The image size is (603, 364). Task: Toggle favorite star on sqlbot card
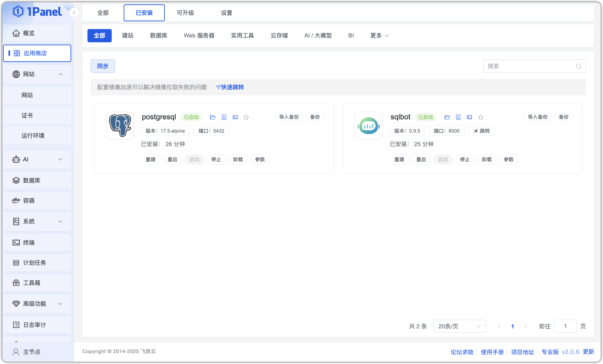pos(481,117)
